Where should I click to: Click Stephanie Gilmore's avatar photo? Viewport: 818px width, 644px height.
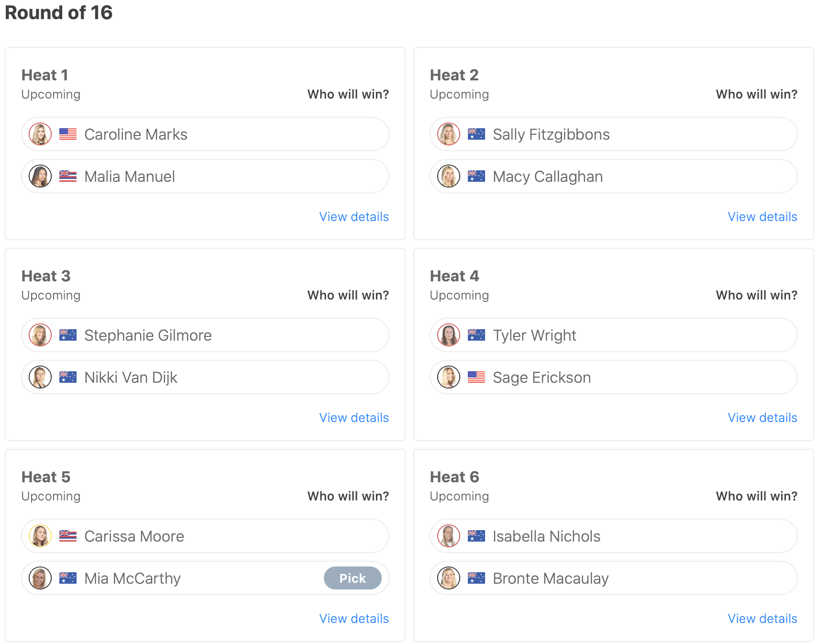(x=40, y=335)
